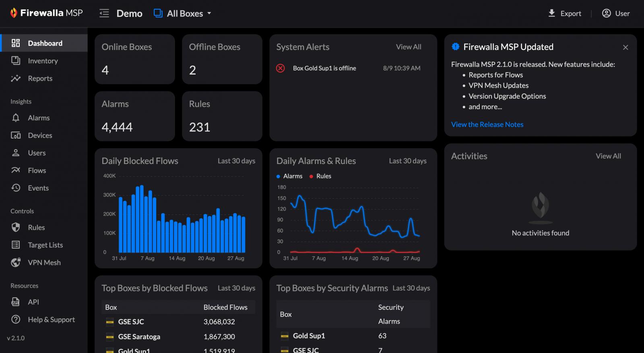
Task: Collapse the sidebar with the menu icon
Action: (104, 13)
